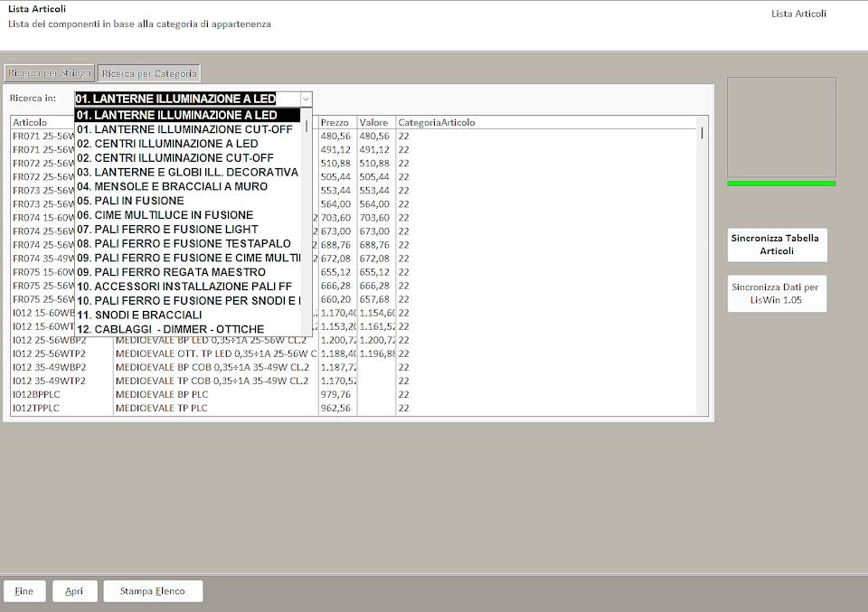Click the Stampa Elenco button
The height and width of the screenshot is (612, 868).
click(153, 591)
